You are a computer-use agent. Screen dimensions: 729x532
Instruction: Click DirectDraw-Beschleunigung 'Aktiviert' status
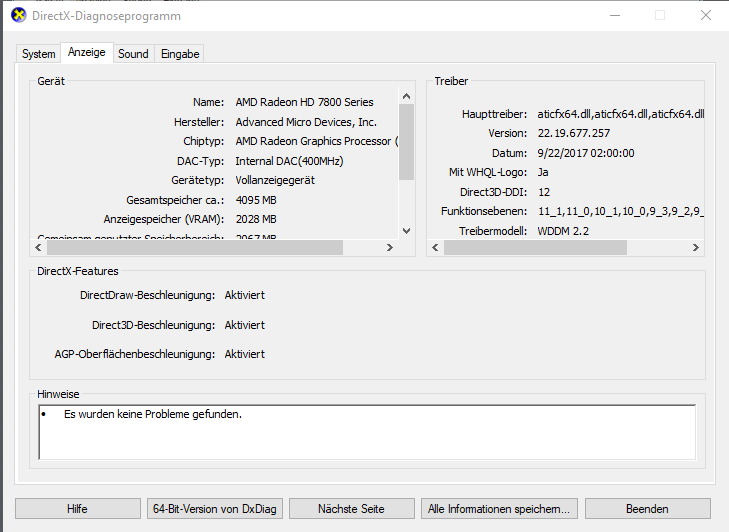(x=245, y=295)
